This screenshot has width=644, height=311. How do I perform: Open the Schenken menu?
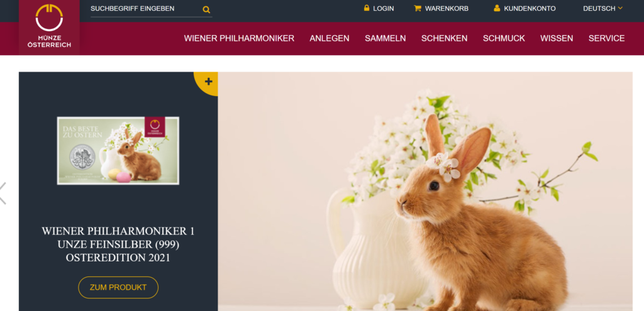point(445,38)
